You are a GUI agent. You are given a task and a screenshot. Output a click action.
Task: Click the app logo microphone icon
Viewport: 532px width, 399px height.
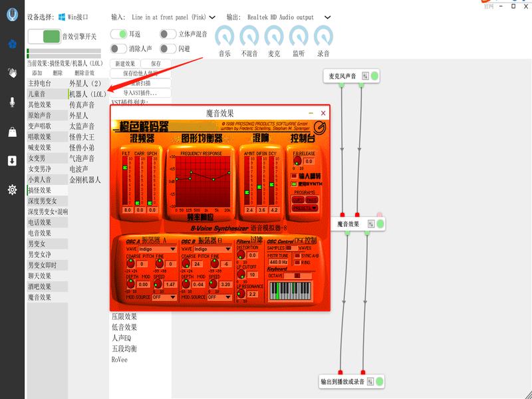pos(12,15)
